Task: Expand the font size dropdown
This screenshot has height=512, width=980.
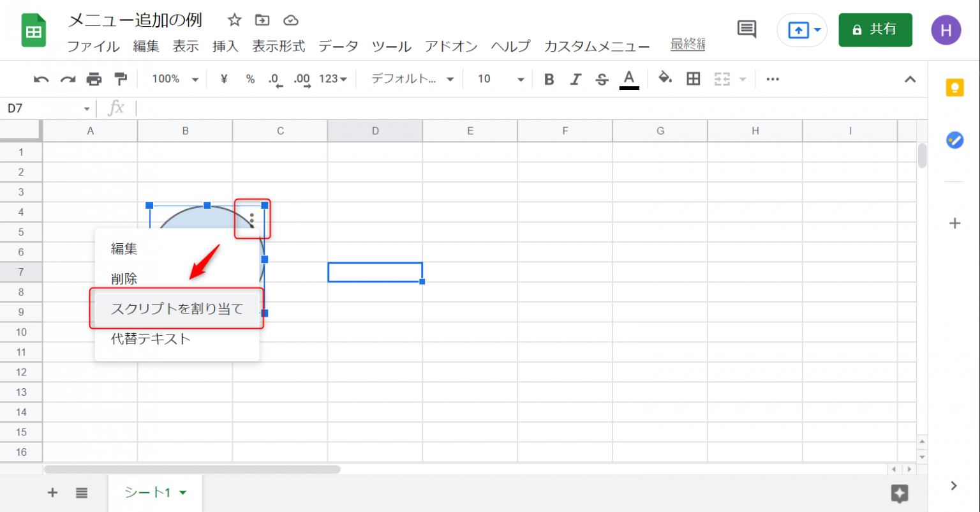Action: (501, 79)
